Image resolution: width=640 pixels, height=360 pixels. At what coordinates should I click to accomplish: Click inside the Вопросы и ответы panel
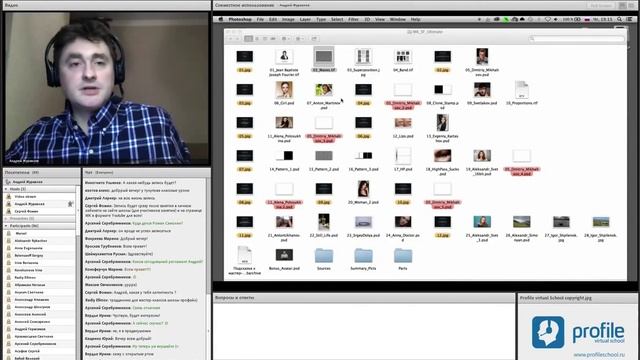[364, 331]
